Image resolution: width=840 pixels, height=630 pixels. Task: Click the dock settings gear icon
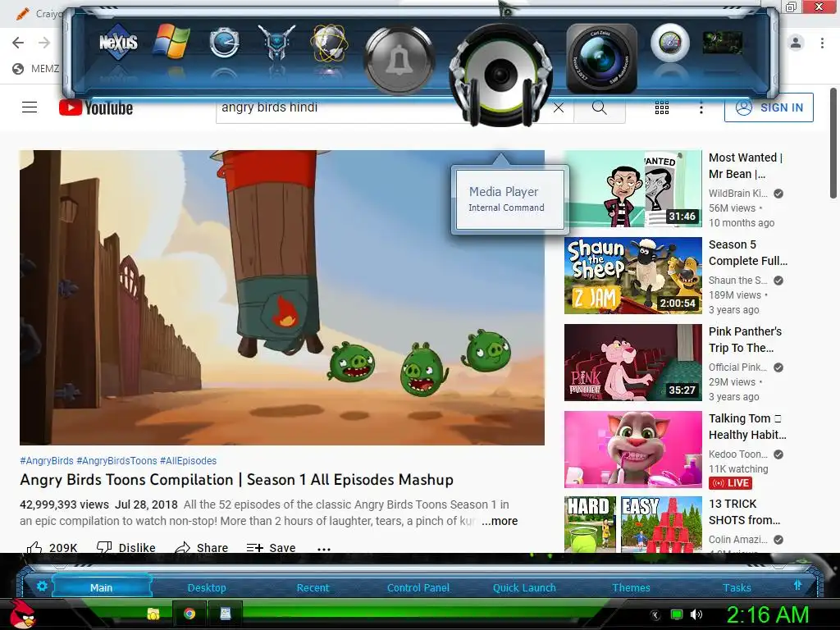(42, 586)
